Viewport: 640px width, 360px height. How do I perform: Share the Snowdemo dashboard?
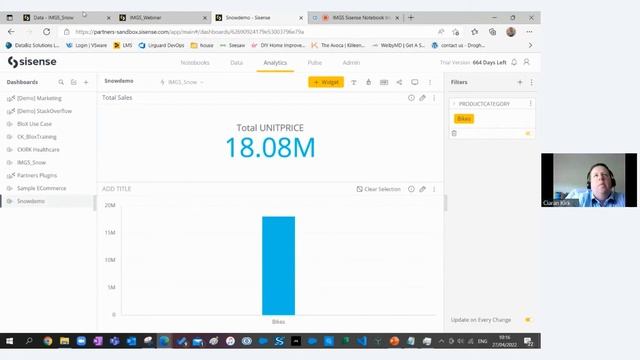(399, 82)
